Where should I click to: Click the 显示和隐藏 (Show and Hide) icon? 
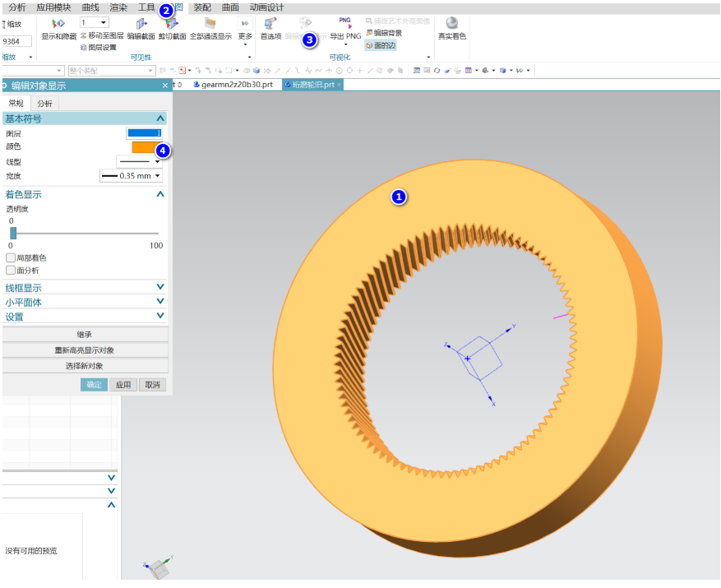click(58, 24)
